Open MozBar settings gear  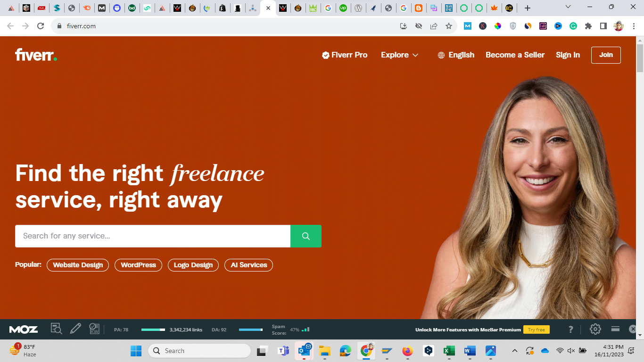tap(595, 329)
